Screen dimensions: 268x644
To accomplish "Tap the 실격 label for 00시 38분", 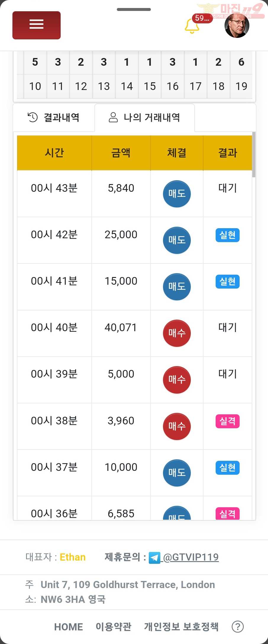I will click(227, 421).
